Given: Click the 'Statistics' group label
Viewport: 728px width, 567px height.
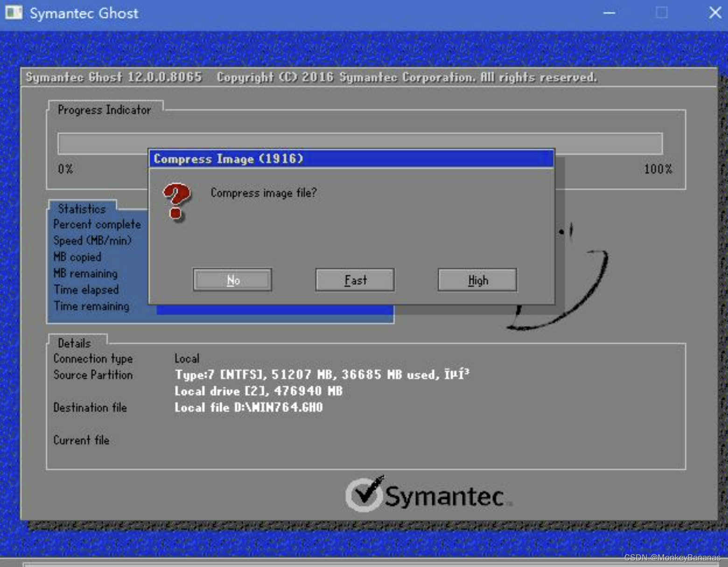Looking at the screenshot, I should pos(82,209).
